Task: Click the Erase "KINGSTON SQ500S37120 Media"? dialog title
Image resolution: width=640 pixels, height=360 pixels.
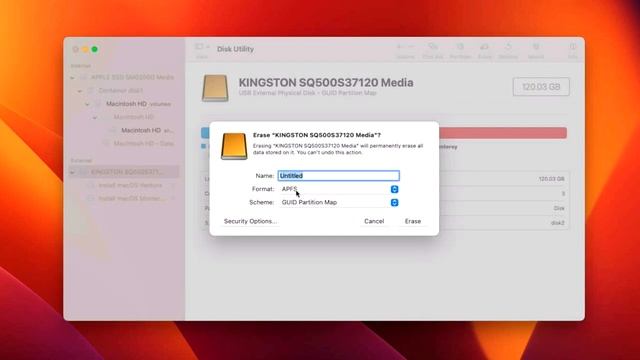Action: 317,135
